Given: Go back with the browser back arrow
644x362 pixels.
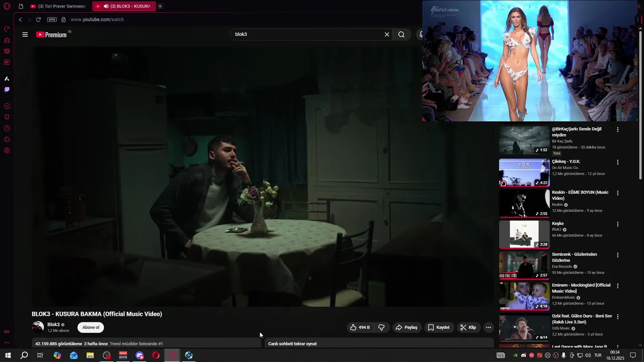Looking at the screenshot, I should pos(20,20).
